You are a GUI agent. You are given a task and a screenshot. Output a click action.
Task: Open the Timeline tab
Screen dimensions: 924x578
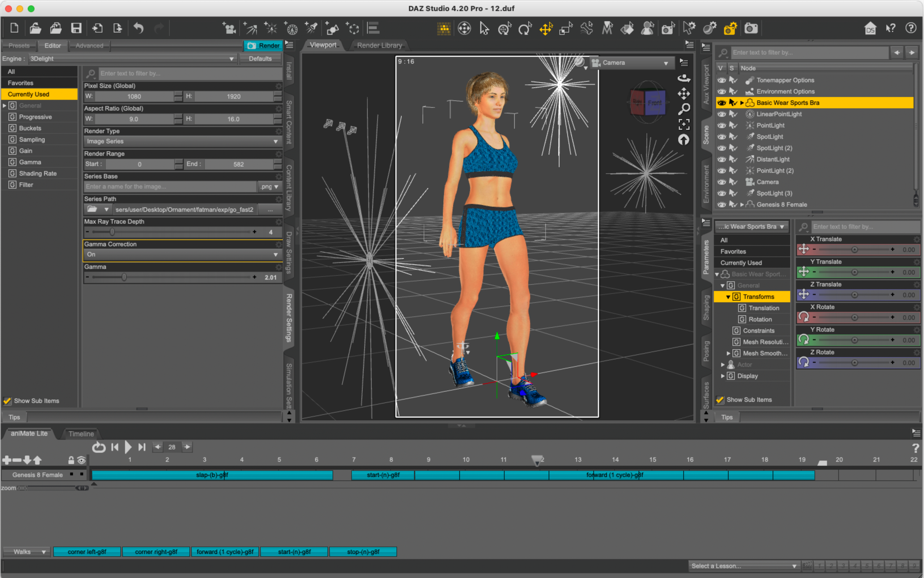point(81,434)
